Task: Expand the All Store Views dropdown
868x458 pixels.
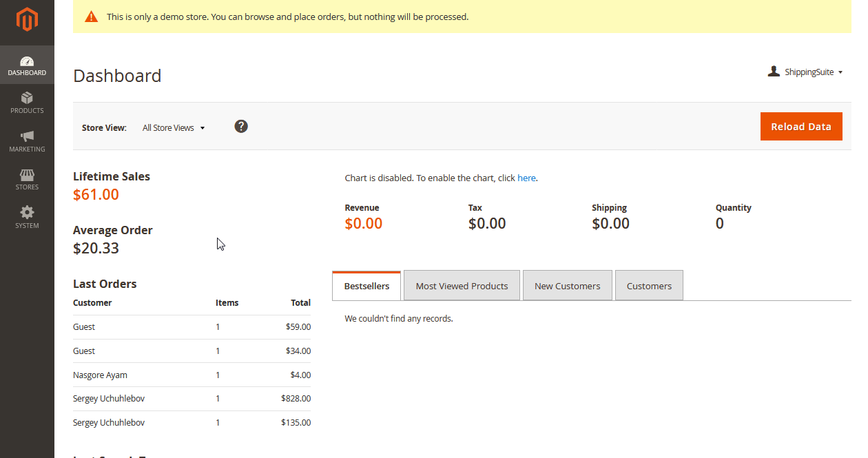Action: pos(174,128)
